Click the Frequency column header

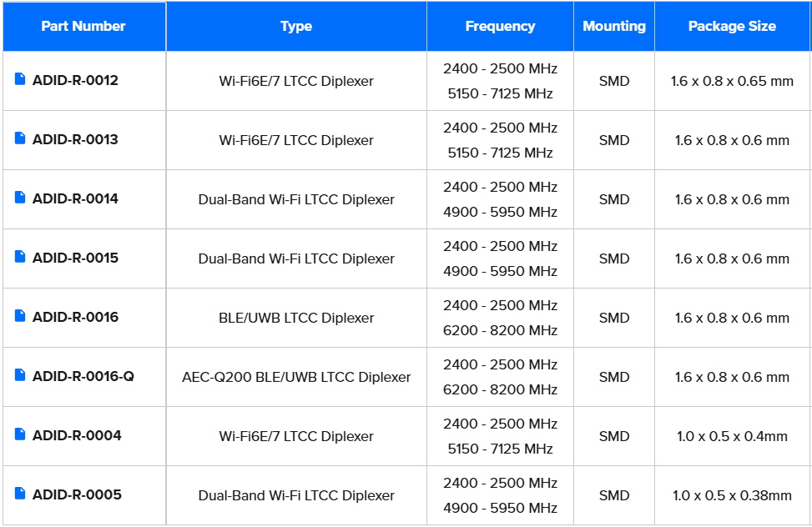click(x=500, y=26)
